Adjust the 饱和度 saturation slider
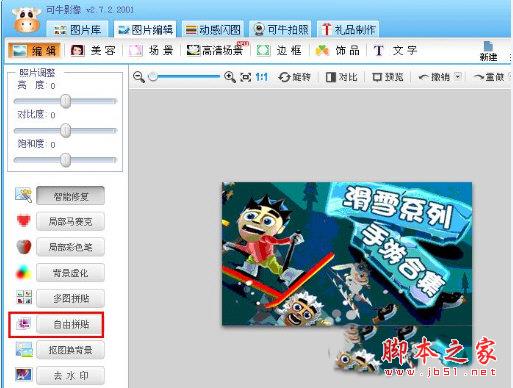The height and width of the screenshot is (388, 513). [x=66, y=160]
